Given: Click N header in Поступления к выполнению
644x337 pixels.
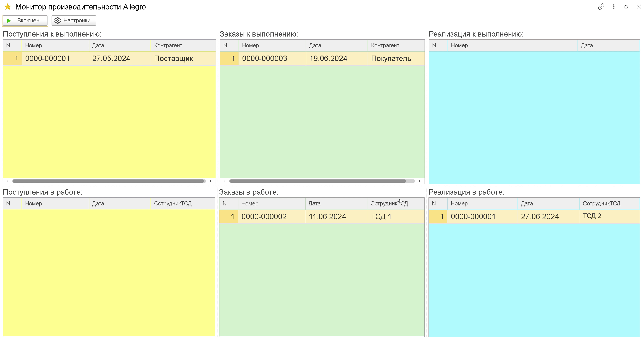Looking at the screenshot, I should (12, 45).
